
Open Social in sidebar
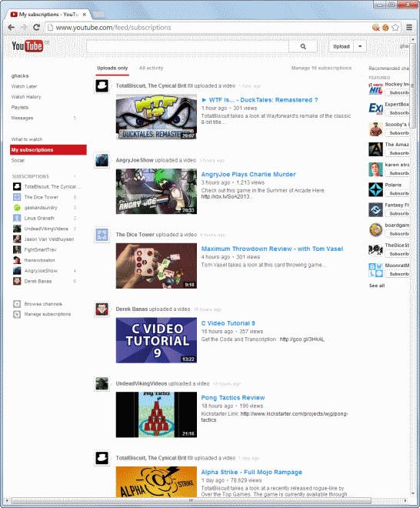pos(18,160)
